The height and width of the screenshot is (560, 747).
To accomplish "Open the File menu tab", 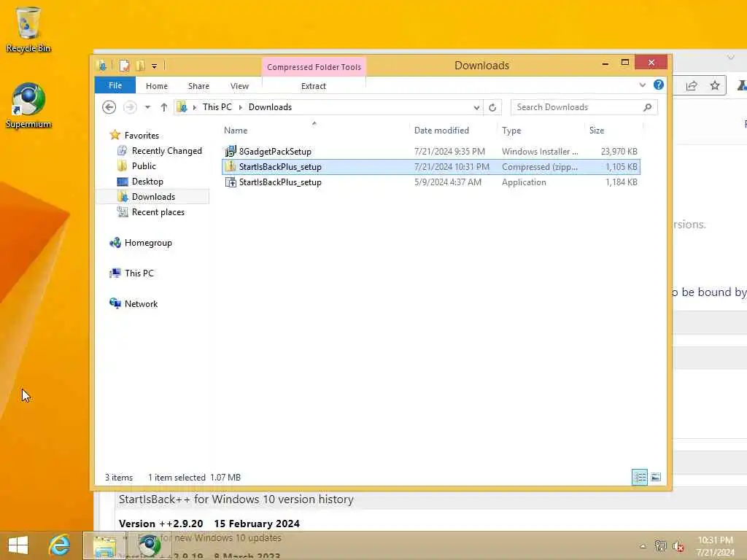I will (x=115, y=86).
